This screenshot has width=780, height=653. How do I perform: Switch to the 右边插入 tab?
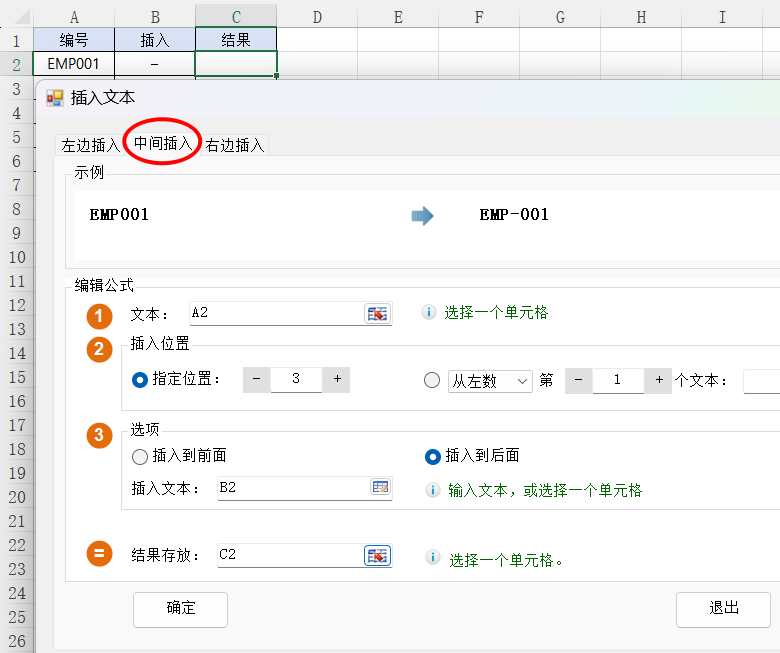(x=235, y=145)
